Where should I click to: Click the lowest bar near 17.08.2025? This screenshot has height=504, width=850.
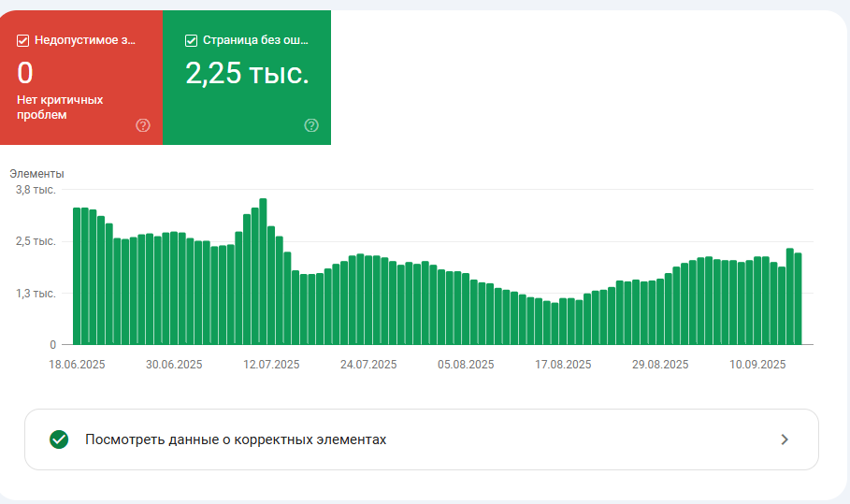(x=555, y=324)
